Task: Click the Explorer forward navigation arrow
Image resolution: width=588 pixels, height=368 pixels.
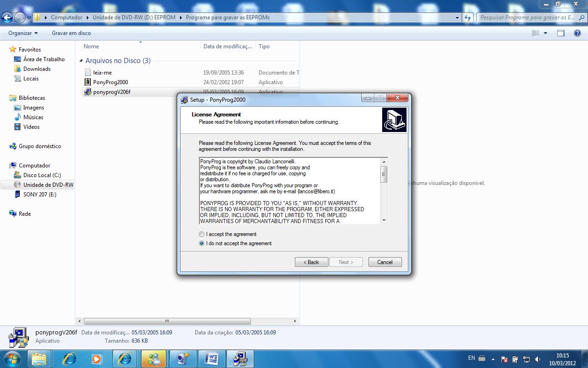Action: click(20, 17)
